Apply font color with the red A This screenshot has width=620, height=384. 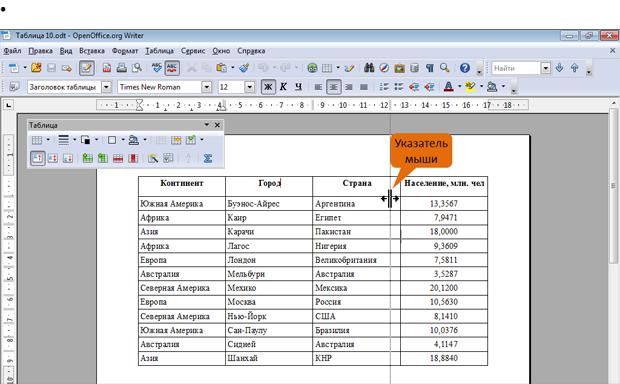[x=449, y=87]
